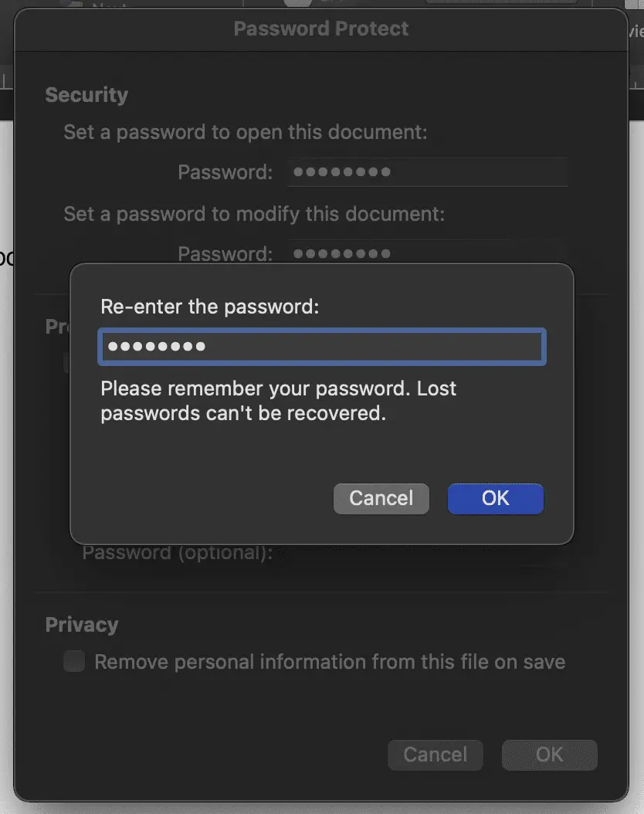Click the gray Cancel button above OK
Image resolution: width=644 pixels, height=814 pixels.
[381, 498]
